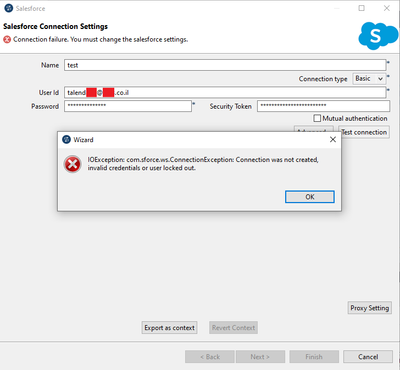This screenshot has height=370, width=400.
Task: Click the Salesforce Connection Settings heading
Action: click(x=56, y=26)
